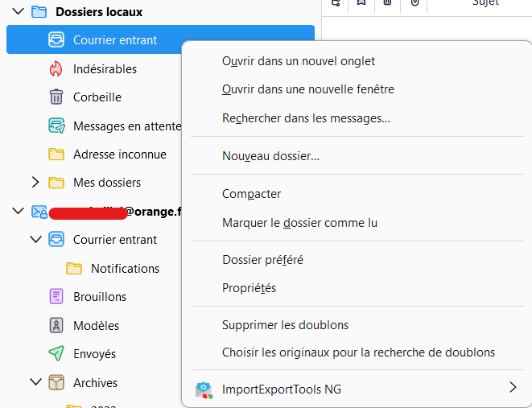The image size is (532, 408).
Task: Open the orange.fr Courrier entrant folder
Action: click(x=115, y=240)
